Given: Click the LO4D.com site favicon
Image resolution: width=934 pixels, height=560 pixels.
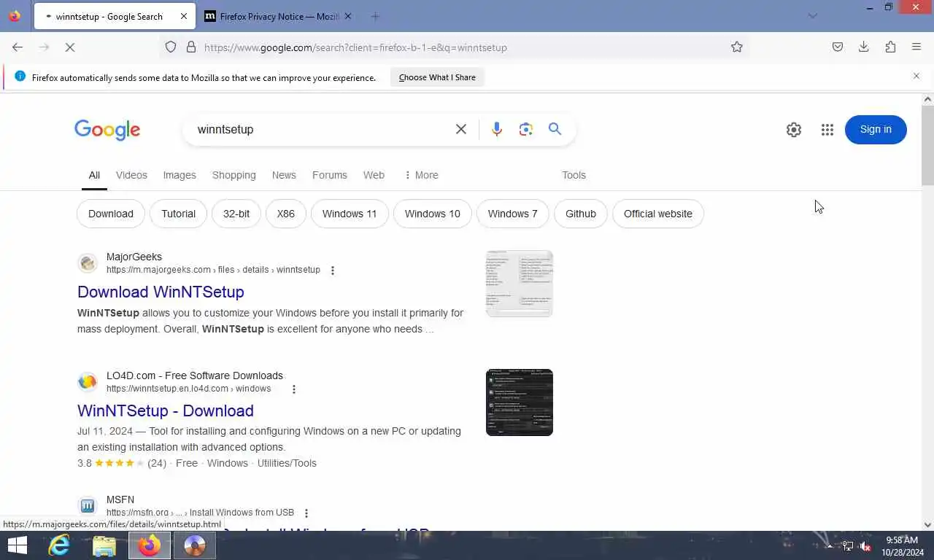Looking at the screenshot, I should coord(88,382).
